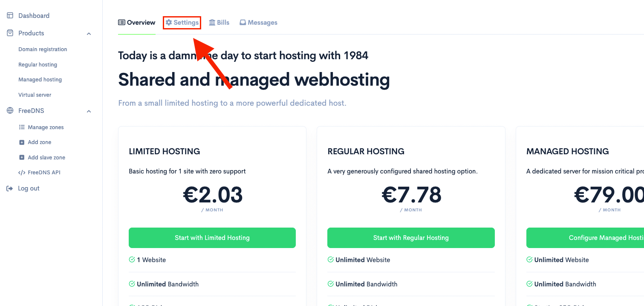Click the Manage zones list icon
Viewport: 644px width, 306px height.
pyautogui.click(x=22, y=127)
